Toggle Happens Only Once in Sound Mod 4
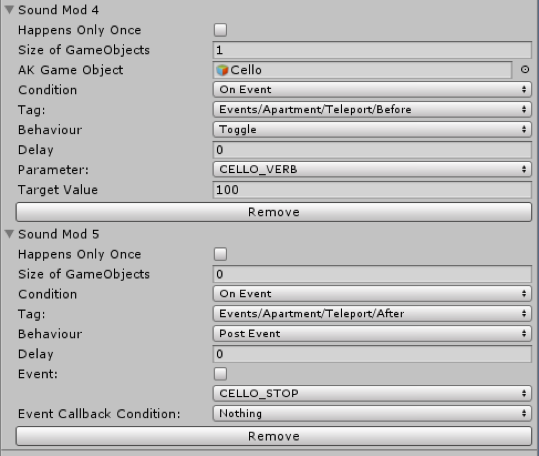 coord(220,30)
